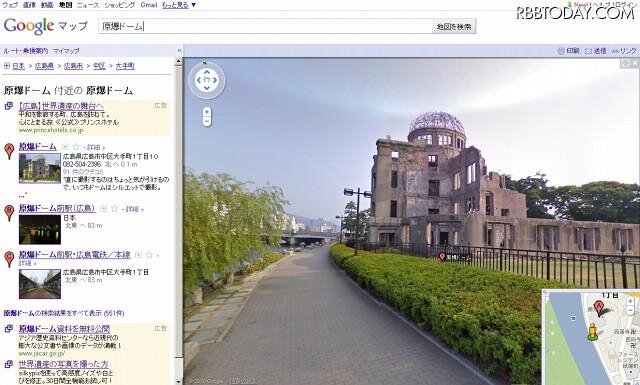This screenshot has height=385, width=640.
Task: Pan Street View left with compass arrow
Action: [x=198, y=80]
